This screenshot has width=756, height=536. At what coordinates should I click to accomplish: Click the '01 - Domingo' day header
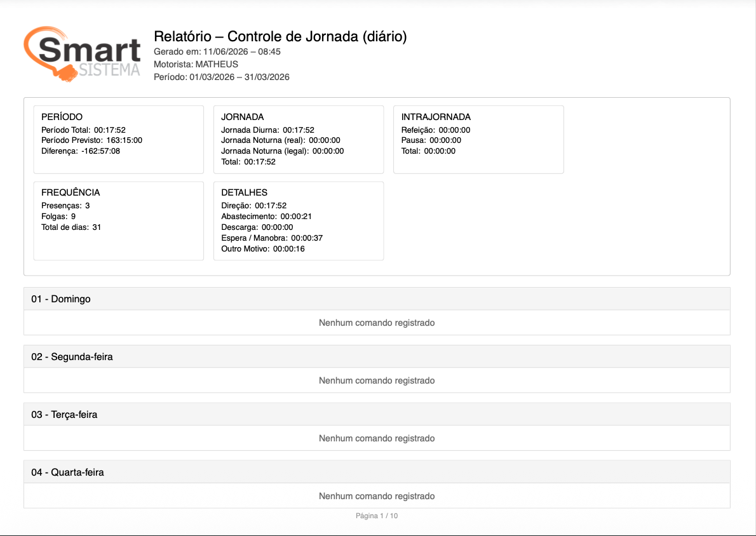tap(377, 299)
